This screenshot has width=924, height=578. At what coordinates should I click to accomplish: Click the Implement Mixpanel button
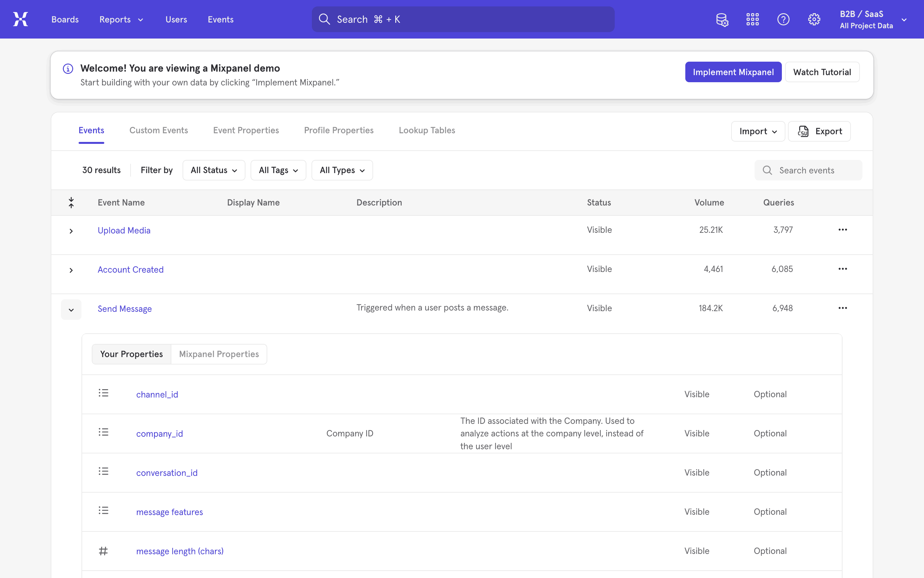[733, 72]
